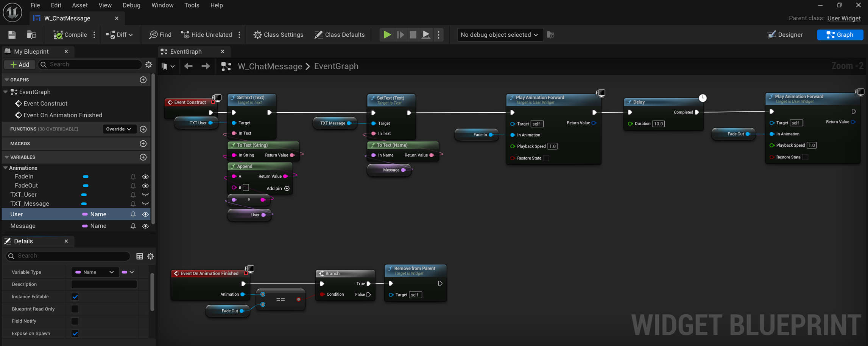Viewport: 868px width, 346px height.
Task: Open the Variable Type dropdown in Details
Action: click(95, 272)
